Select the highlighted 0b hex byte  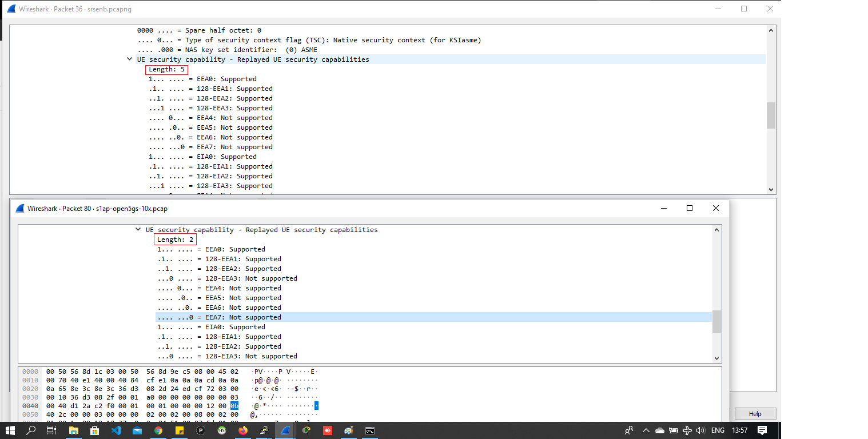233,405
